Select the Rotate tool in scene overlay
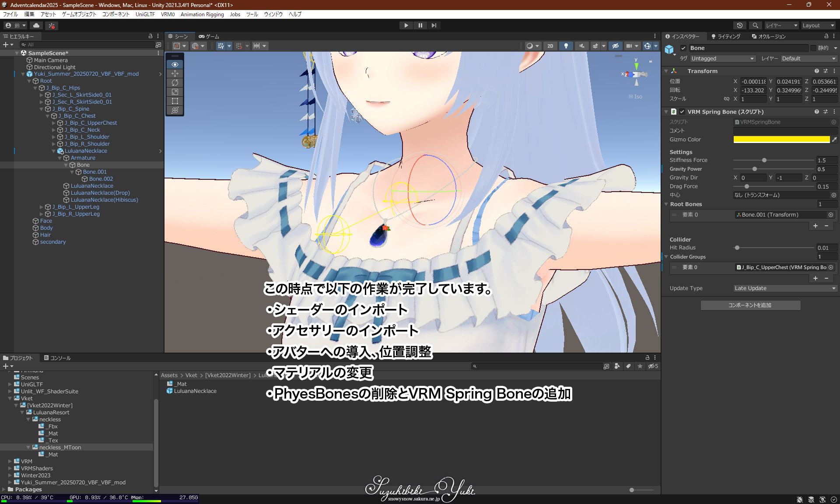840x504 pixels. [x=175, y=83]
